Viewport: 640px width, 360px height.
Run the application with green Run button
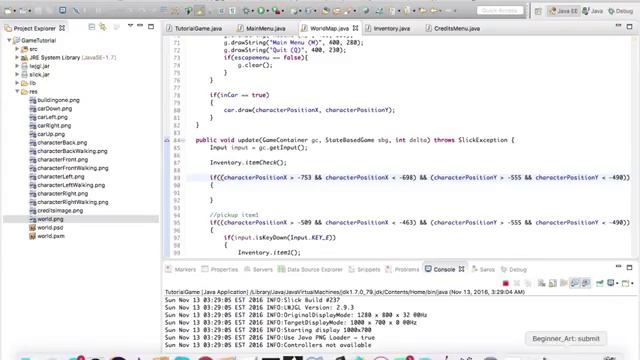tap(260, 11)
